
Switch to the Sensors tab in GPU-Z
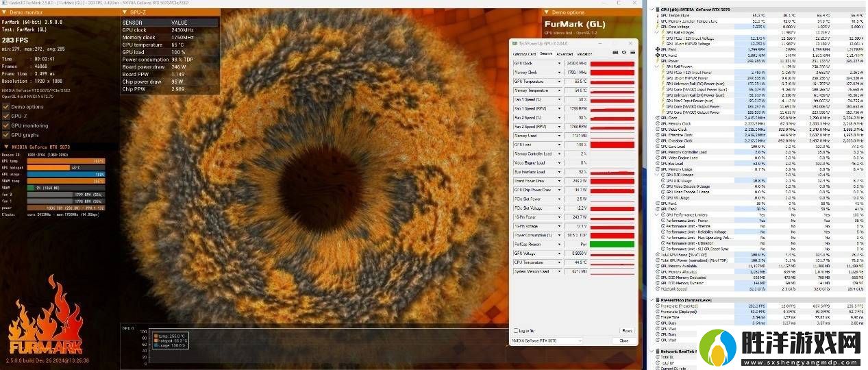point(546,53)
